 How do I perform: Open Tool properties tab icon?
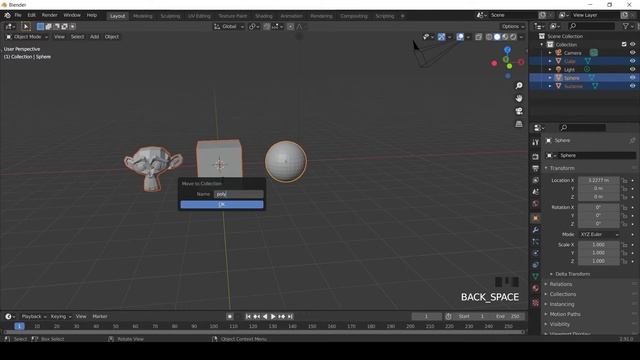[536, 142]
